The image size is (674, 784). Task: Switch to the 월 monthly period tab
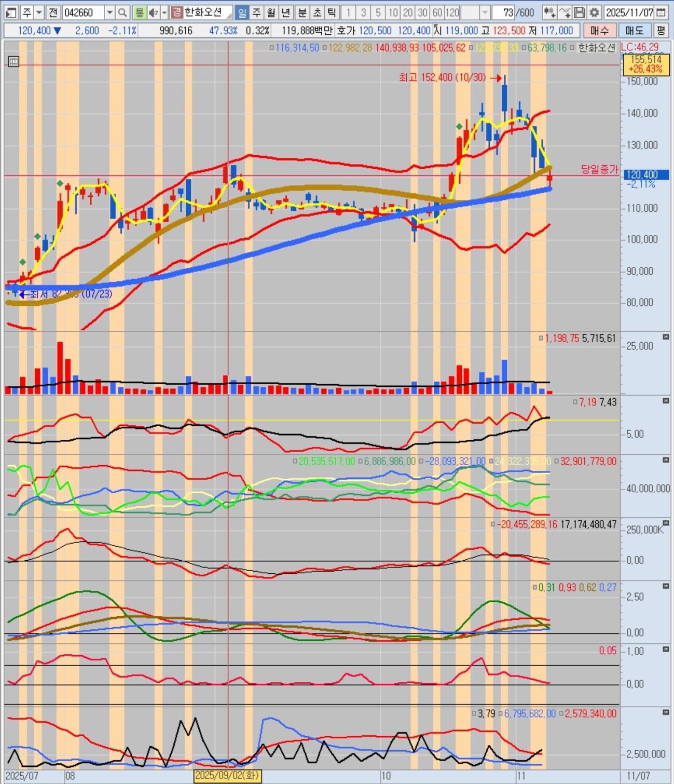point(271,12)
